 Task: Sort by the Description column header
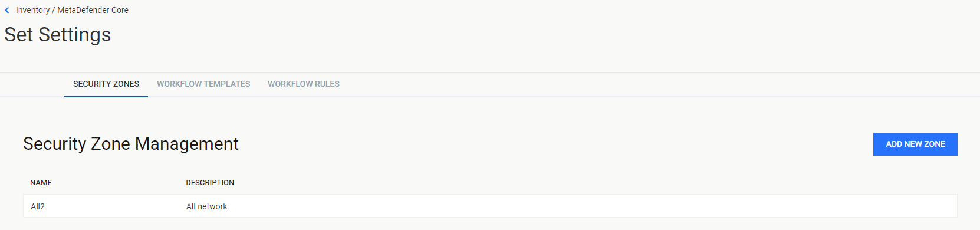point(210,183)
